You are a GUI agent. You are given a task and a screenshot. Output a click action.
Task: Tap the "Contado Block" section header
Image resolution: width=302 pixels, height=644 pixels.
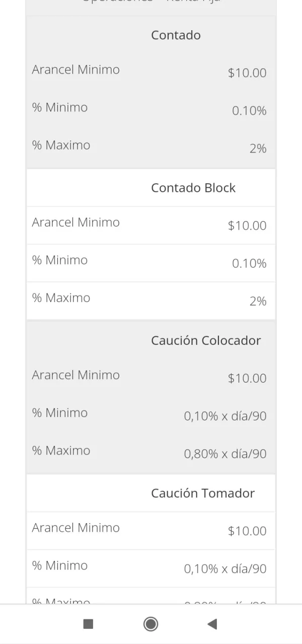pyautogui.click(x=193, y=188)
